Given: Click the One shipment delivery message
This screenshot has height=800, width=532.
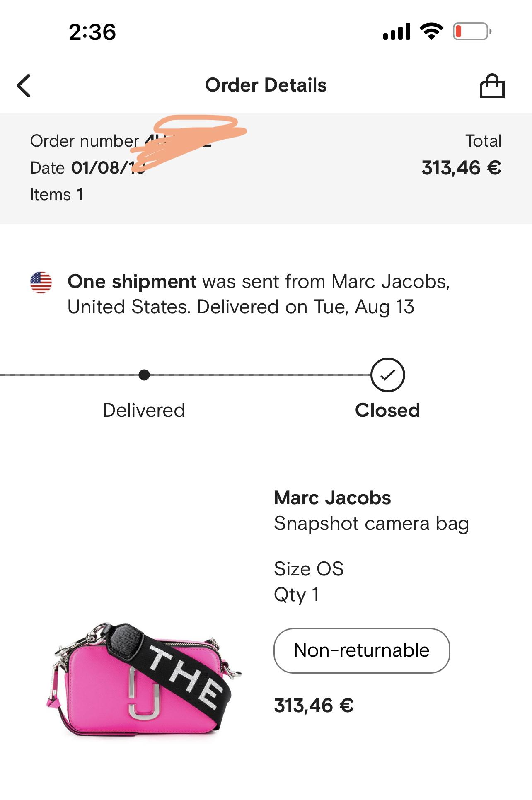Looking at the screenshot, I should [x=259, y=294].
